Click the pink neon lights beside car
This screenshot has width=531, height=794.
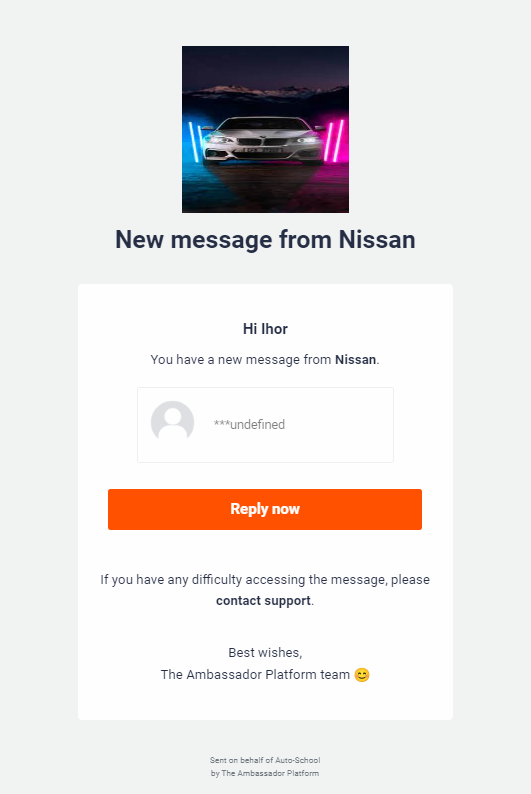click(x=334, y=141)
